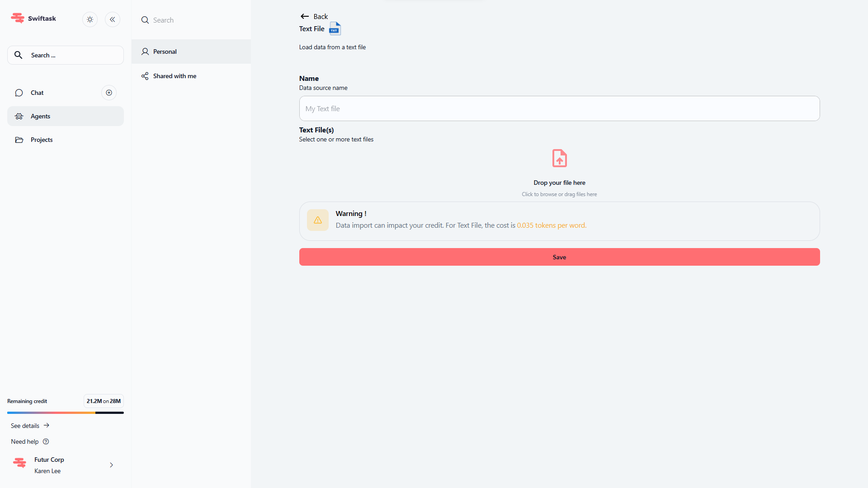The image size is (868, 488).
Task: Start a new chat with plus icon
Action: (109, 93)
